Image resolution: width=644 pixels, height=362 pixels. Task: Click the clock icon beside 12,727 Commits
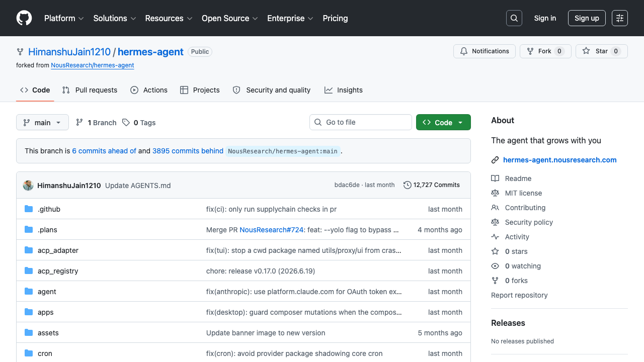[408, 185]
